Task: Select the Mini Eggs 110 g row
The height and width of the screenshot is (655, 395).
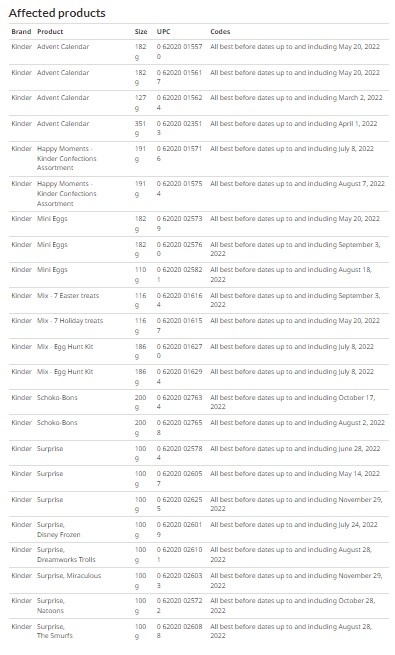Action: (199, 275)
